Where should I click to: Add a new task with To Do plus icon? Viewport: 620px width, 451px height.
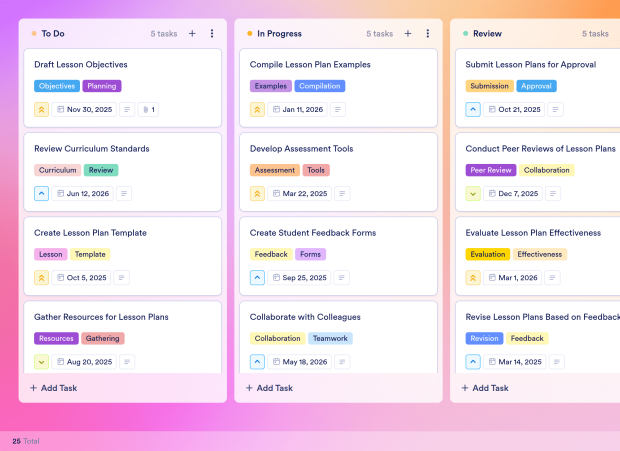click(x=192, y=34)
